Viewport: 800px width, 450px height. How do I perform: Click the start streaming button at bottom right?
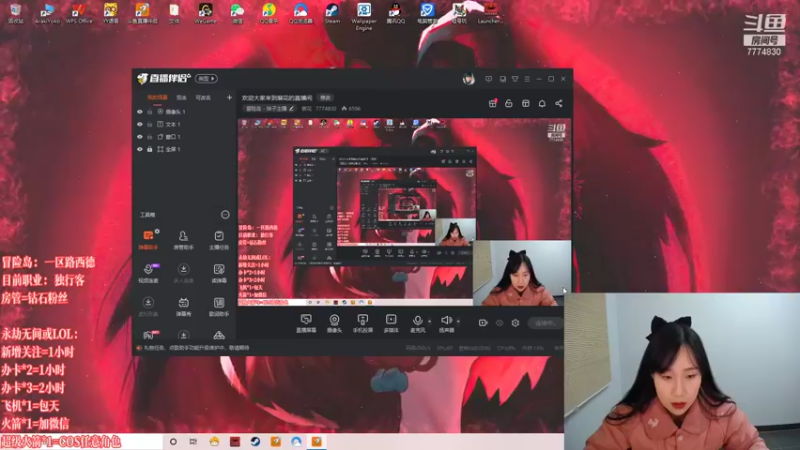545,323
